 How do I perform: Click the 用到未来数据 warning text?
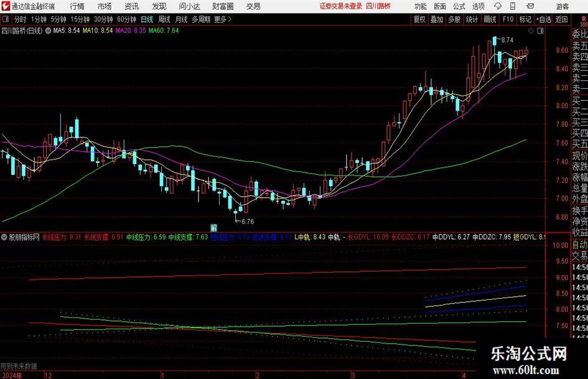click(19, 366)
